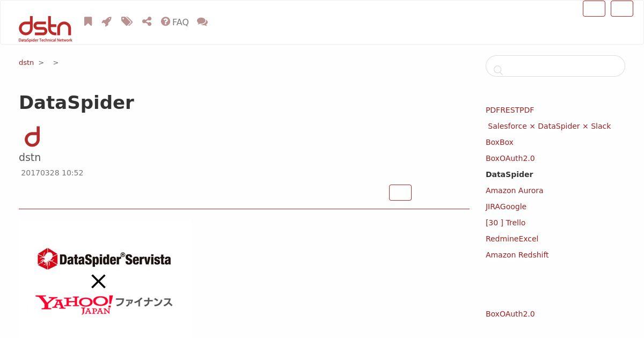Go to dstn breadcrumb link
644x338 pixels.
26,62
